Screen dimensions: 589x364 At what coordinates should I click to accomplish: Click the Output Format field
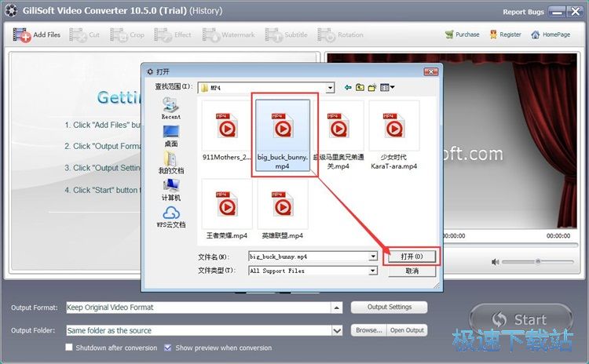tap(199, 308)
